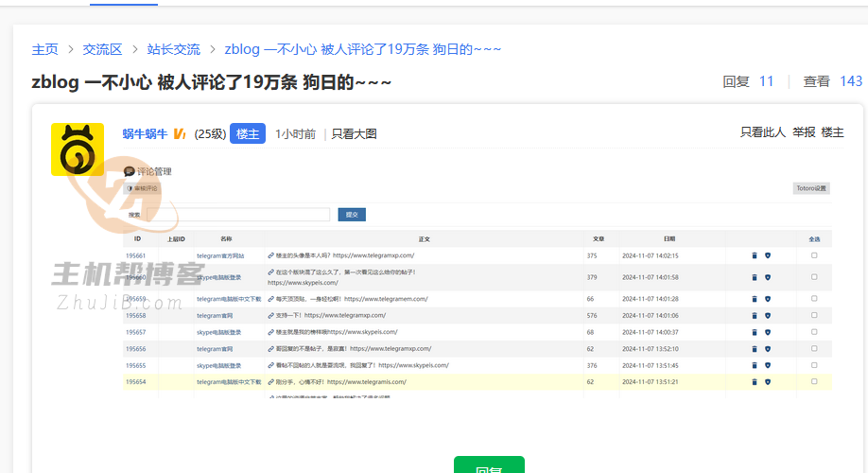Click the green 回复 button
This screenshot has height=473, width=868.
490,465
